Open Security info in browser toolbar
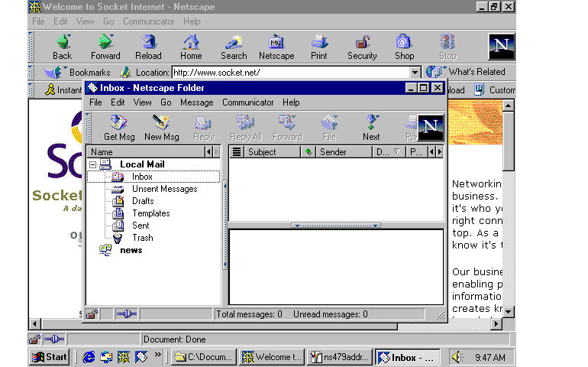 click(x=362, y=47)
